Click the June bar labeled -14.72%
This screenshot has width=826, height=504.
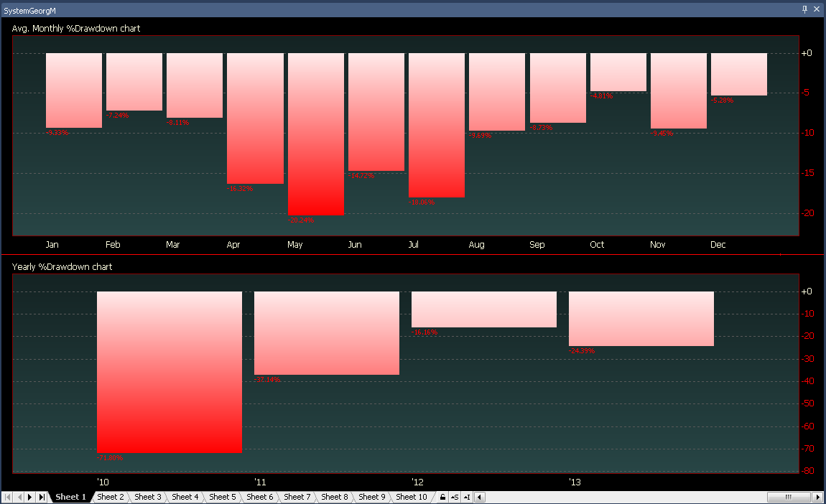(376, 112)
